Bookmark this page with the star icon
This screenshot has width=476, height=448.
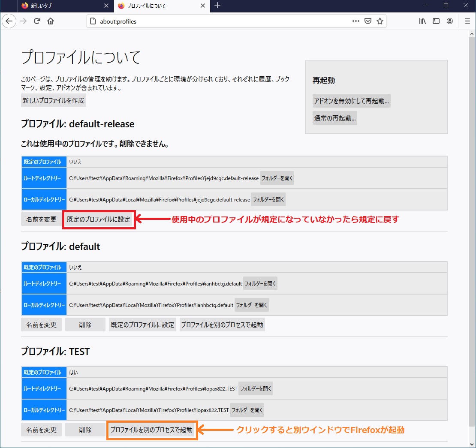pos(380,21)
